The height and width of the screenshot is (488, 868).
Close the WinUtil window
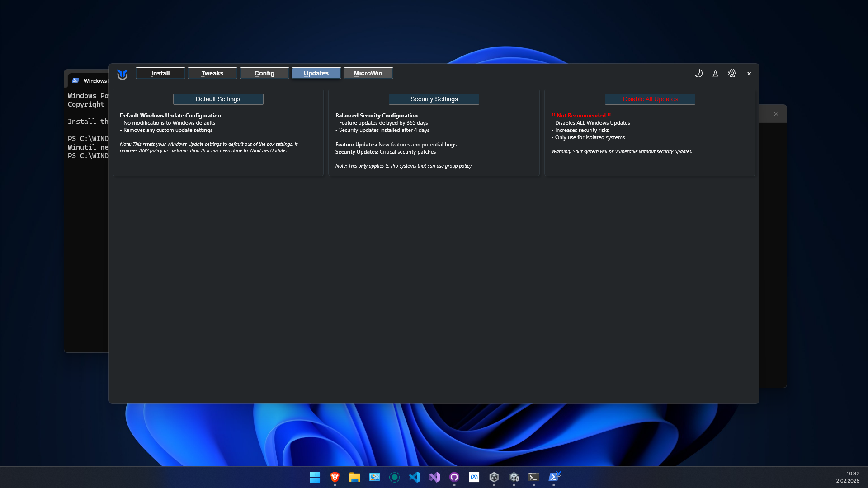[x=749, y=74]
